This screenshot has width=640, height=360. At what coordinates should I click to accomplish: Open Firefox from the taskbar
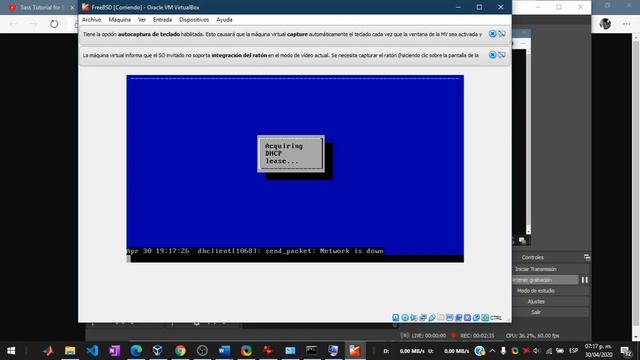tap(246, 351)
